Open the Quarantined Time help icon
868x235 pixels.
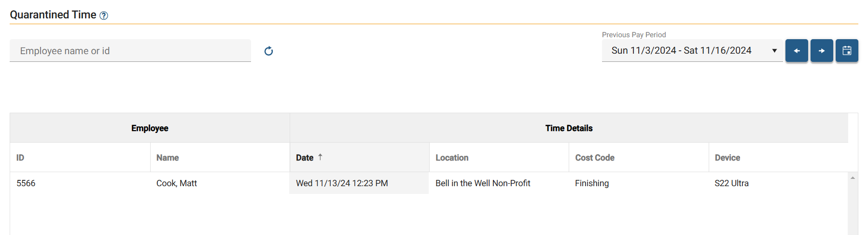coord(104,15)
